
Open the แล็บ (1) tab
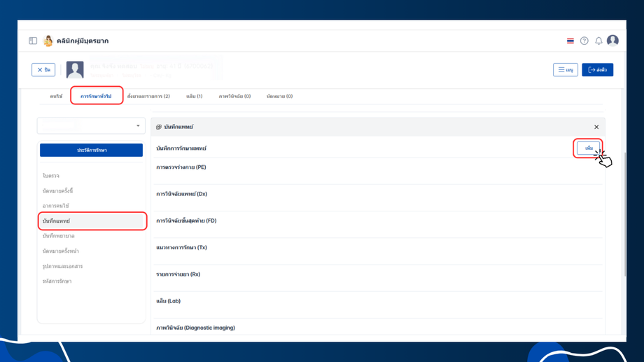[195, 96]
